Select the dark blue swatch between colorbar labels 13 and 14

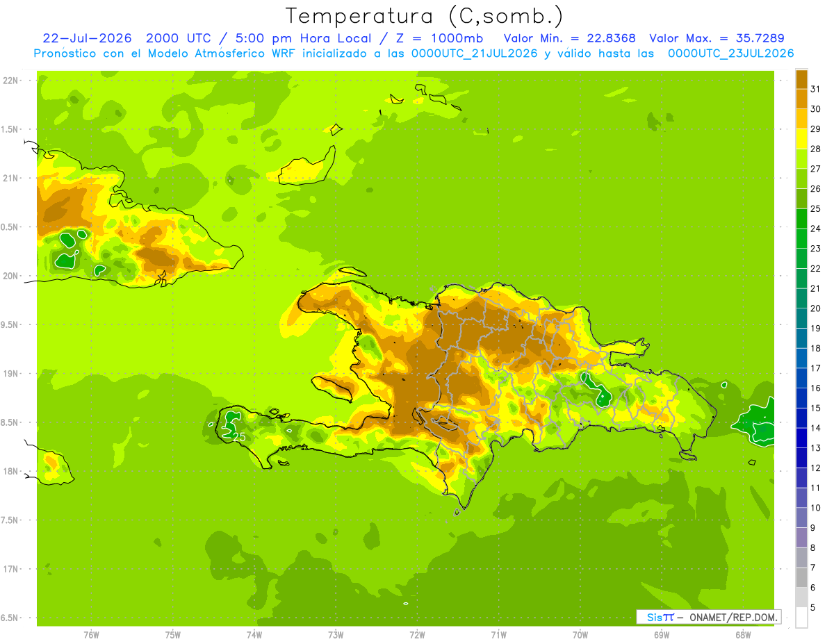click(801, 438)
